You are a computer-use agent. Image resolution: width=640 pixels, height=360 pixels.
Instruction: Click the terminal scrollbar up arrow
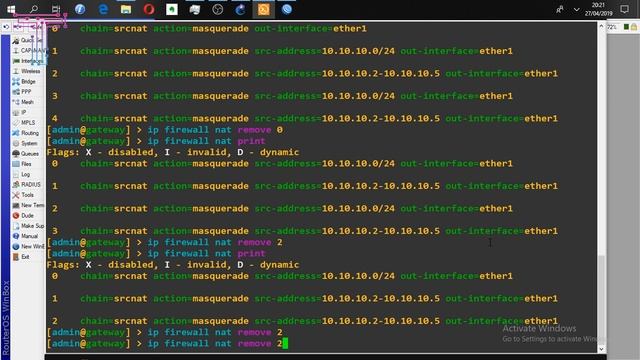(601, 27)
